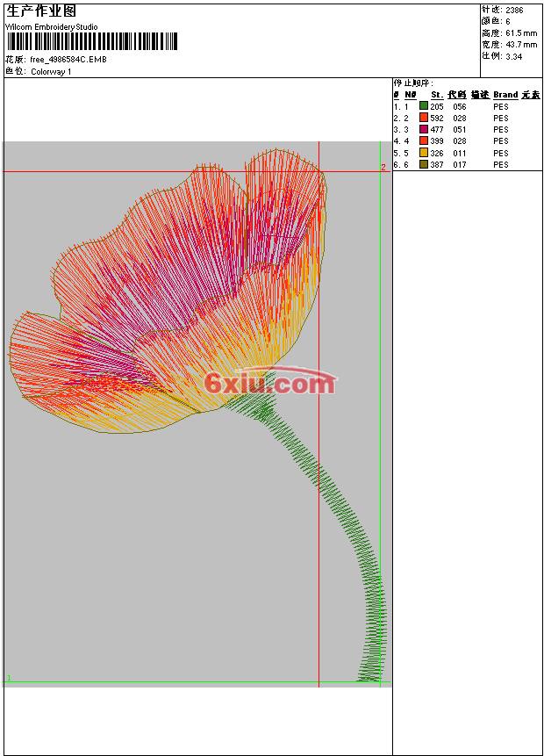Image resolution: width=544 pixels, height=756 pixels.
Task: Click the 花版 label
Action: 15,60
